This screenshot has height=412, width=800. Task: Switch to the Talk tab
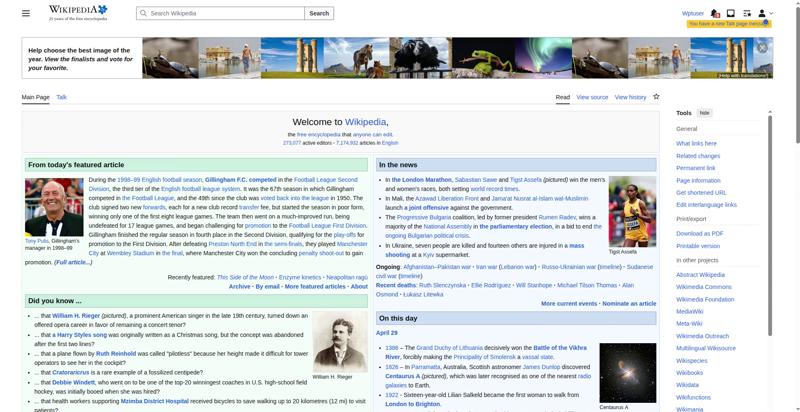click(x=61, y=97)
